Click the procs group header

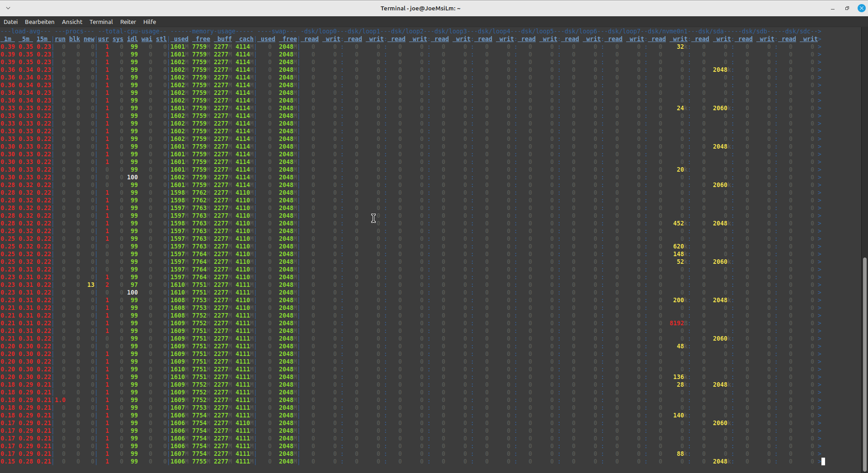click(x=75, y=31)
